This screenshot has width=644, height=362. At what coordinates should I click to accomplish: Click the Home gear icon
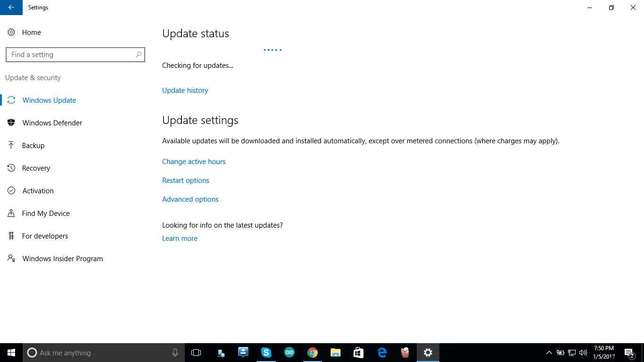11,32
